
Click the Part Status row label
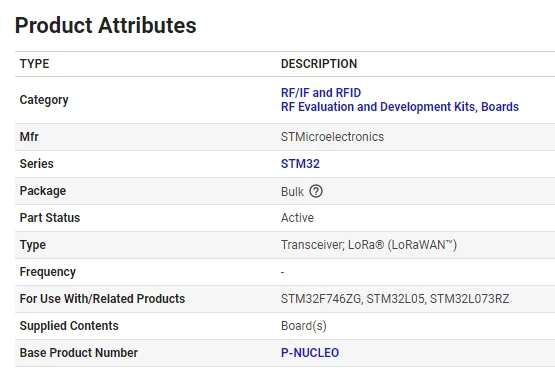tap(50, 218)
